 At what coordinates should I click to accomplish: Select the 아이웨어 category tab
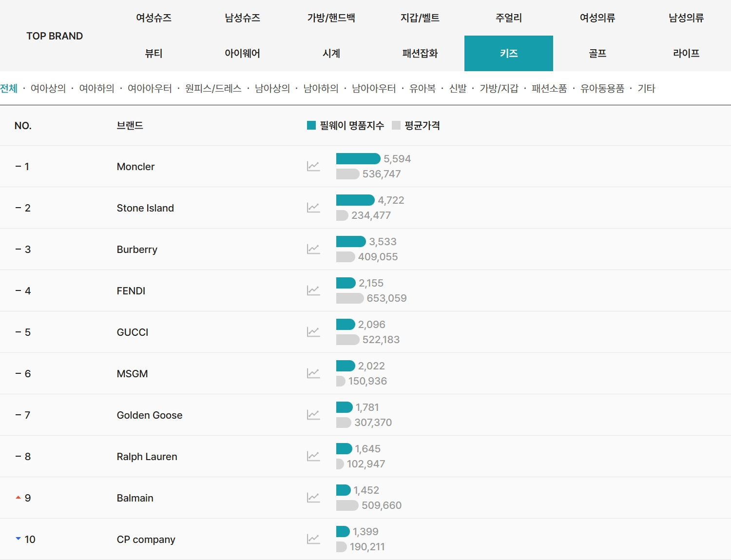point(243,54)
